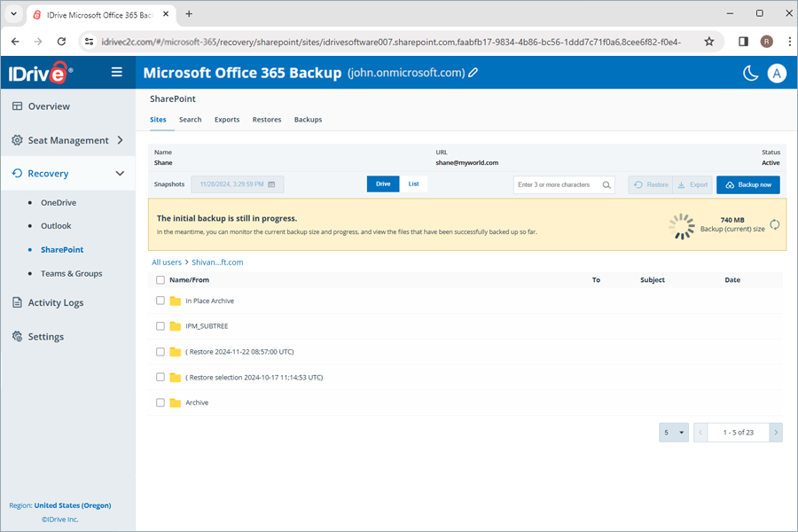Refresh the current backup size
798x532 pixels.
(773, 225)
